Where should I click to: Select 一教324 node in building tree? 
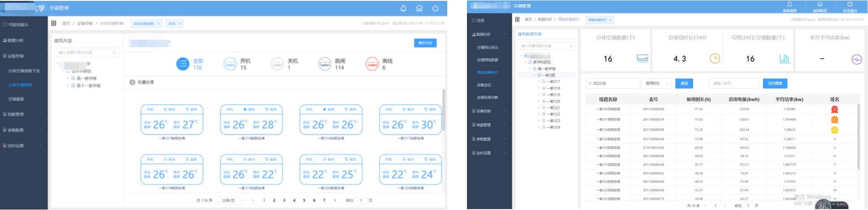[553, 128]
